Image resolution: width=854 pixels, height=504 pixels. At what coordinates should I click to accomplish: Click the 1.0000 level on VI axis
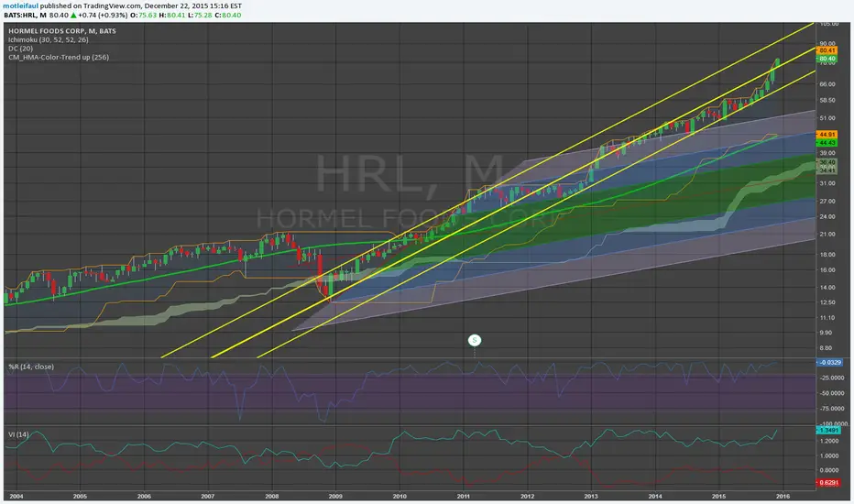(x=830, y=456)
